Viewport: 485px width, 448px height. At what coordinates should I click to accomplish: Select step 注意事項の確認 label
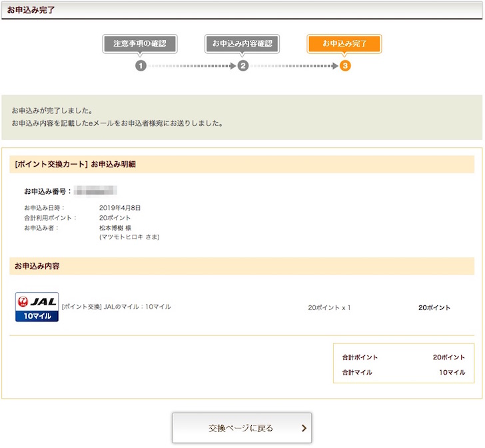point(140,43)
